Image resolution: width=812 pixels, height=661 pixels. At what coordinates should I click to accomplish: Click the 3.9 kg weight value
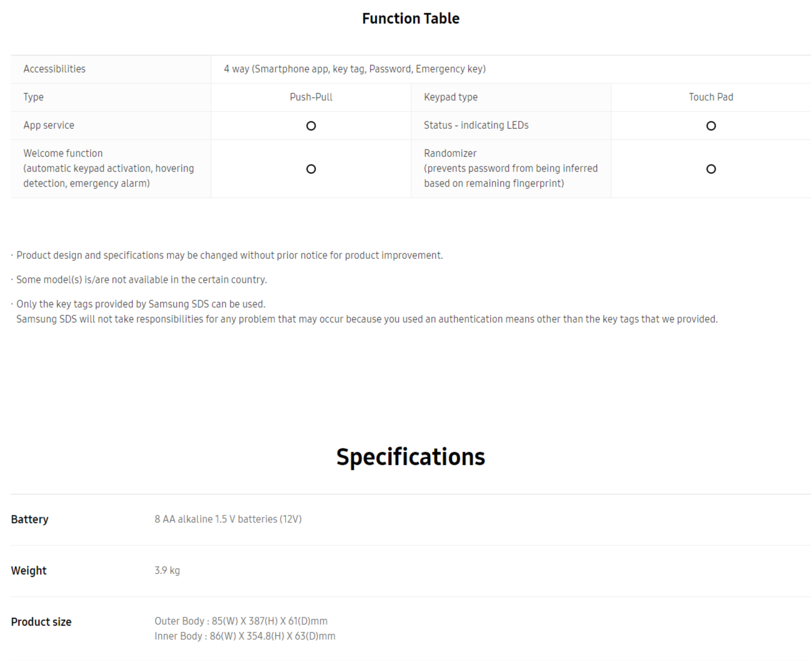point(167,570)
